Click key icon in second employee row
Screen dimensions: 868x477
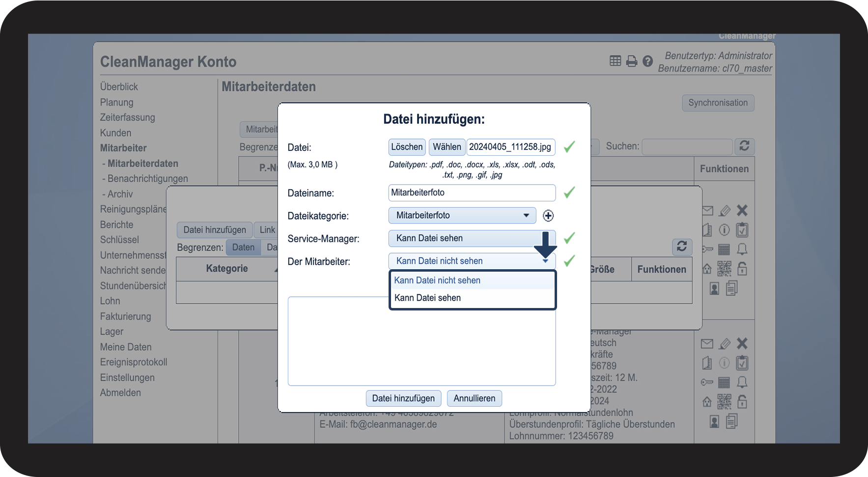point(707,382)
